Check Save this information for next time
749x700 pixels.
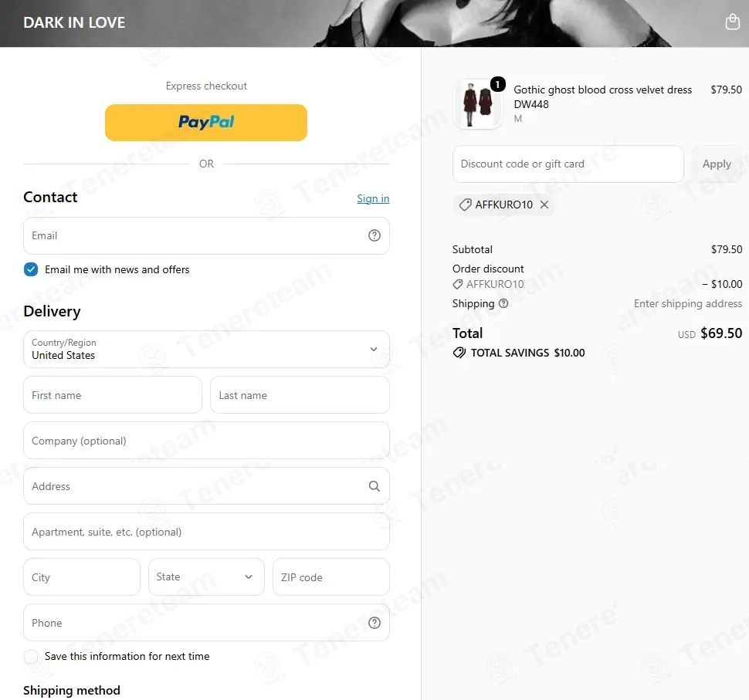(31, 657)
